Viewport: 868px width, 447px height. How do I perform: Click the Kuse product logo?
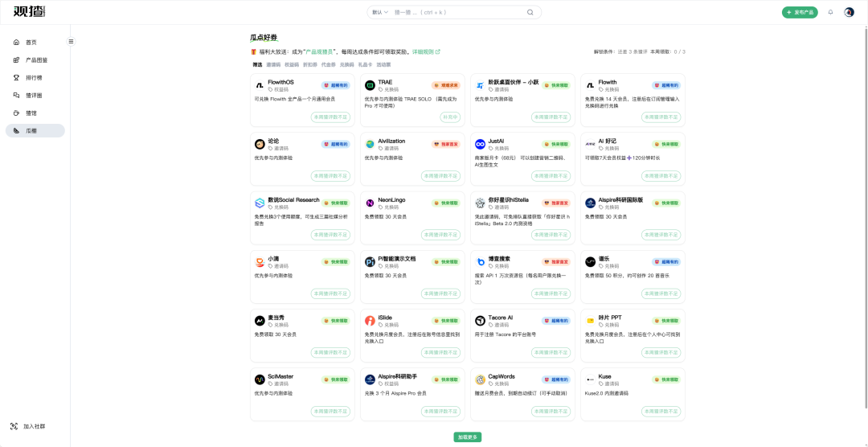click(590, 380)
